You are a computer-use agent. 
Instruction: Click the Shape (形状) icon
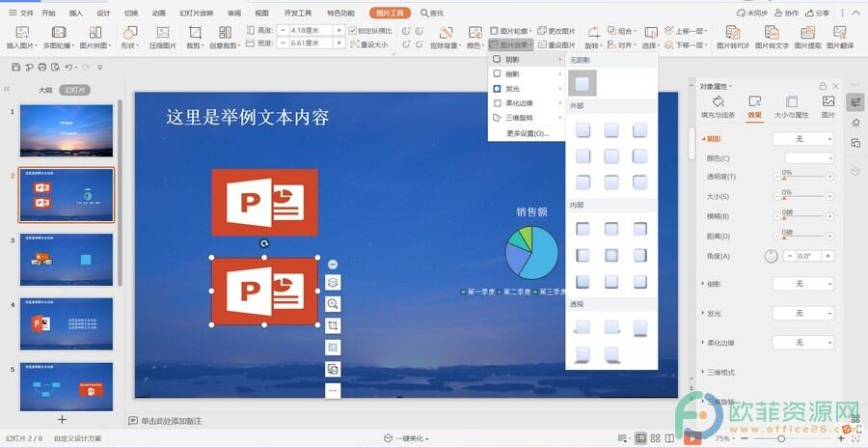pos(130,32)
